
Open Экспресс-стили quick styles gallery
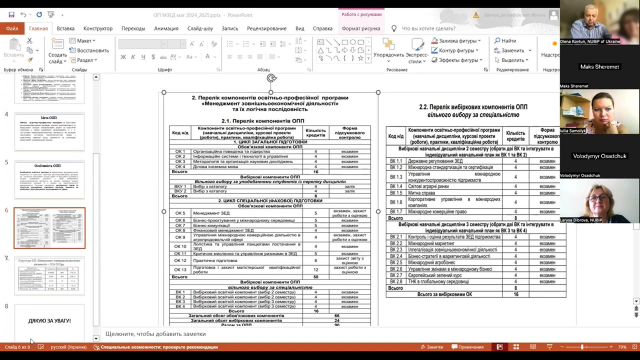coord(417,51)
